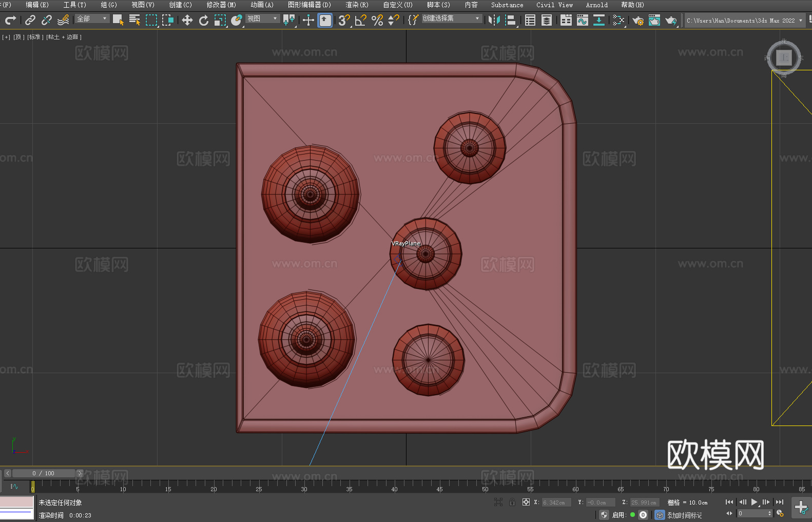
Task: Open the mini curve editor icon
Action: (x=14, y=486)
